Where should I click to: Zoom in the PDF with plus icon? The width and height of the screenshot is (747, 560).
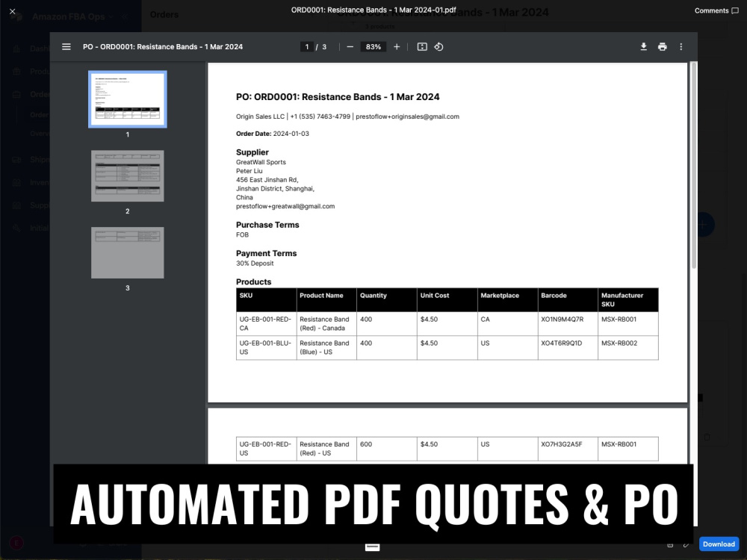click(x=397, y=46)
